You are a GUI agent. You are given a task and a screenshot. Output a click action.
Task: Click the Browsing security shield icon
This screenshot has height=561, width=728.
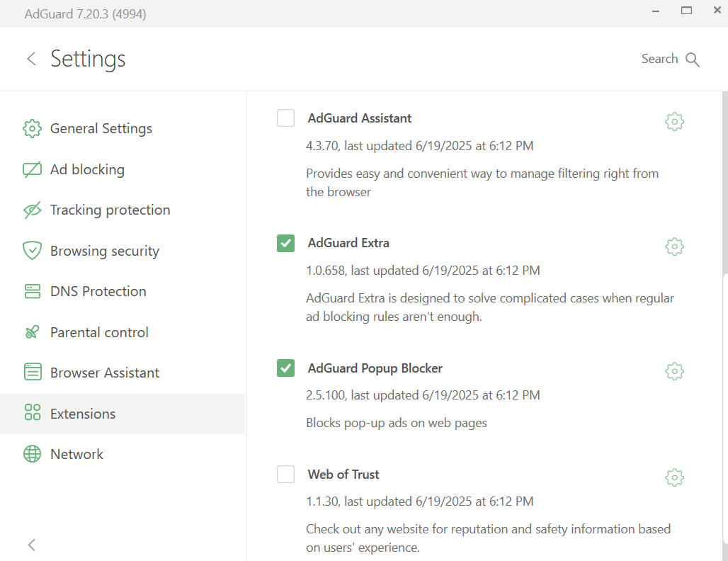pos(32,251)
